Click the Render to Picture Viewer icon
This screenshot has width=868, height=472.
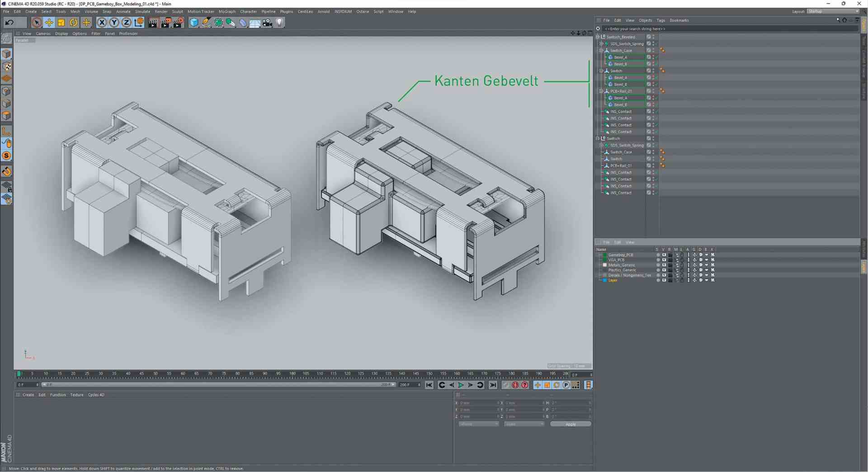165,22
